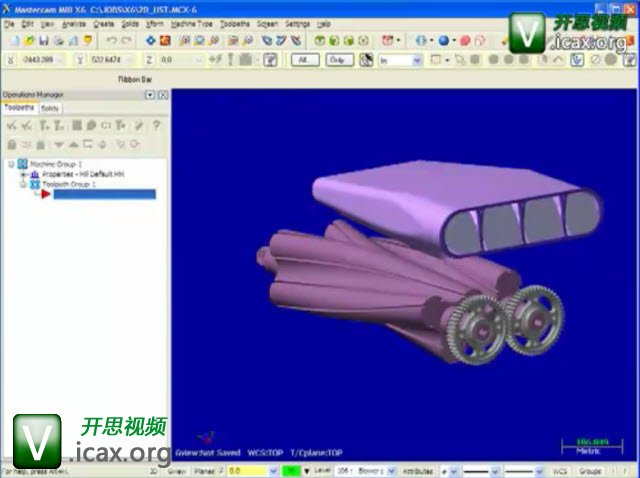The height and width of the screenshot is (478, 640).
Task: Open the Xform menu
Action: tap(155, 24)
